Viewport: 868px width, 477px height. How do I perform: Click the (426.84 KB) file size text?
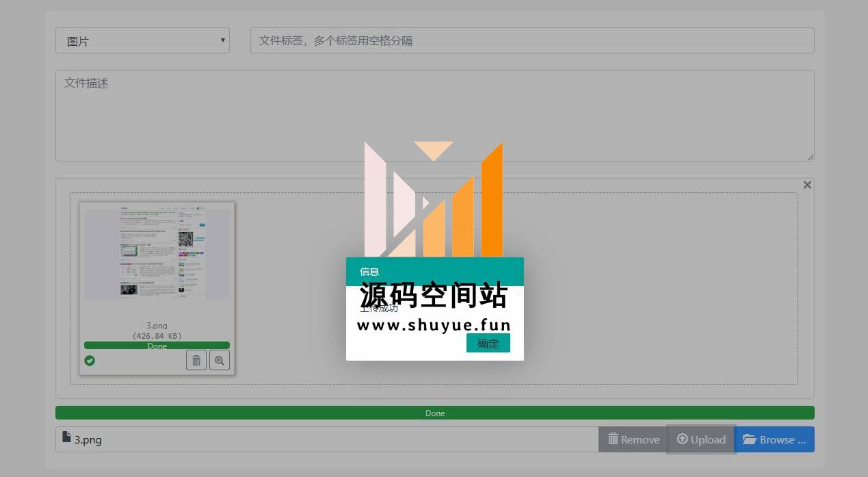(157, 336)
